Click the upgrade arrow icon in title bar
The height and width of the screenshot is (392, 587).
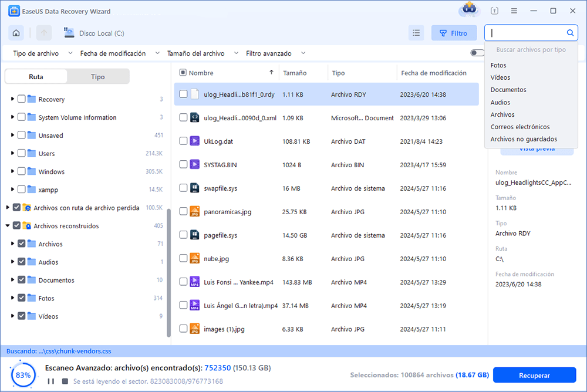(494, 11)
